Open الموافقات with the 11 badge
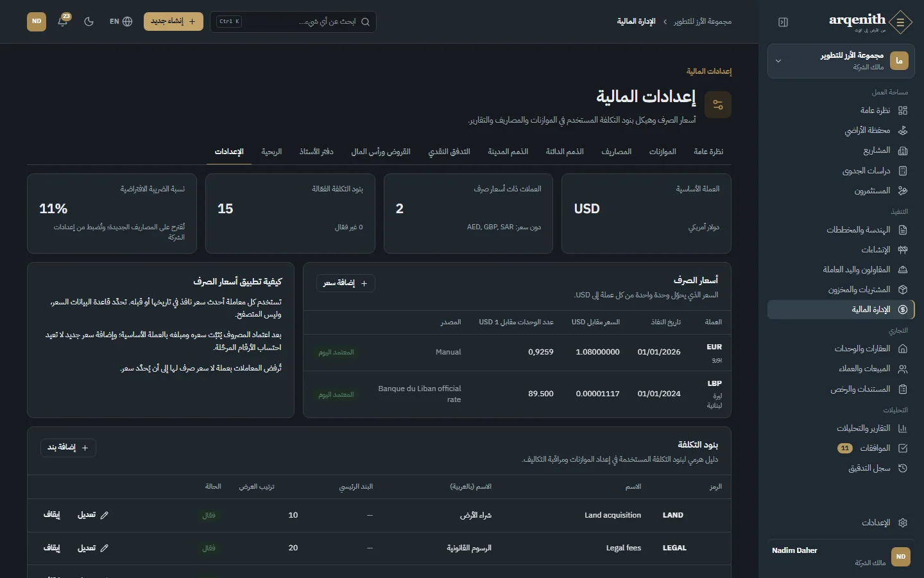The image size is (924, 578). tap(841, 448)
